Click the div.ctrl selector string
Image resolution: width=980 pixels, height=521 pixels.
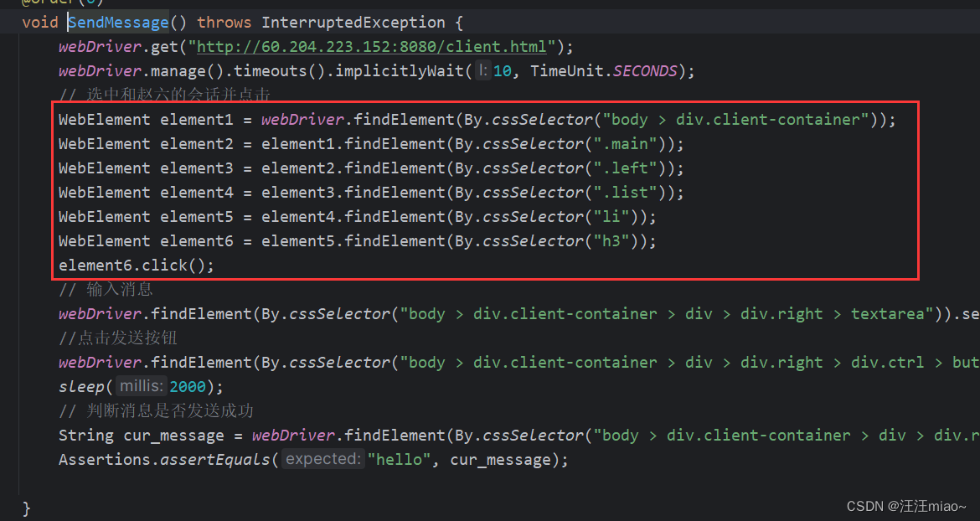690,363
